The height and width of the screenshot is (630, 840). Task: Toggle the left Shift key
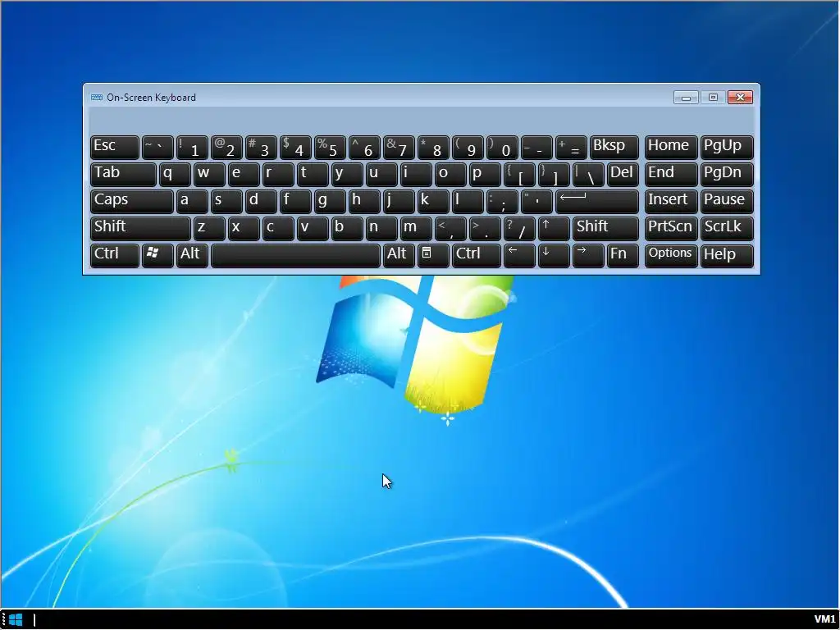point(140,229)
